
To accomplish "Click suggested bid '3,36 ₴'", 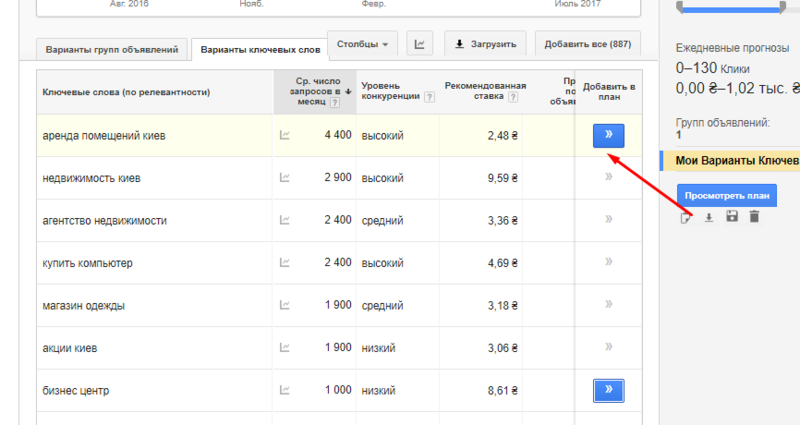I will [503, 220].
